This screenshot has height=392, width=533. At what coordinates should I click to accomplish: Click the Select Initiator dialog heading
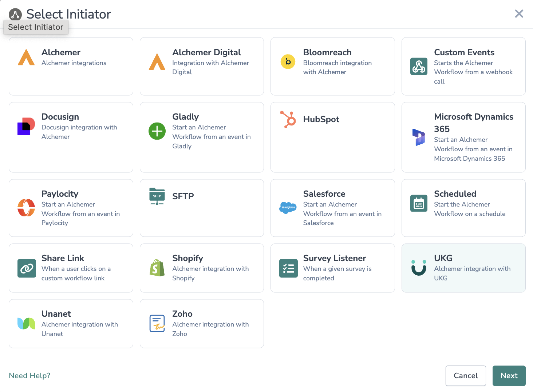pyautogui.click(x=68, y=14)
